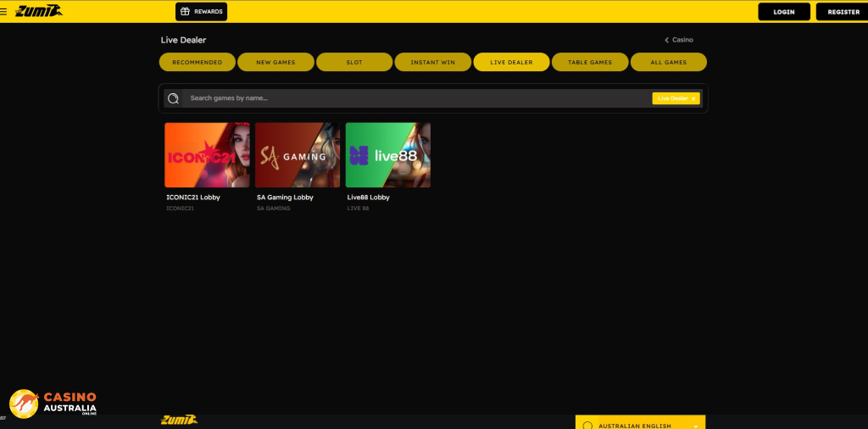Click the SA Gaming Lobby title text
Viewport: 868px width, 429px height.
point(285,197)
